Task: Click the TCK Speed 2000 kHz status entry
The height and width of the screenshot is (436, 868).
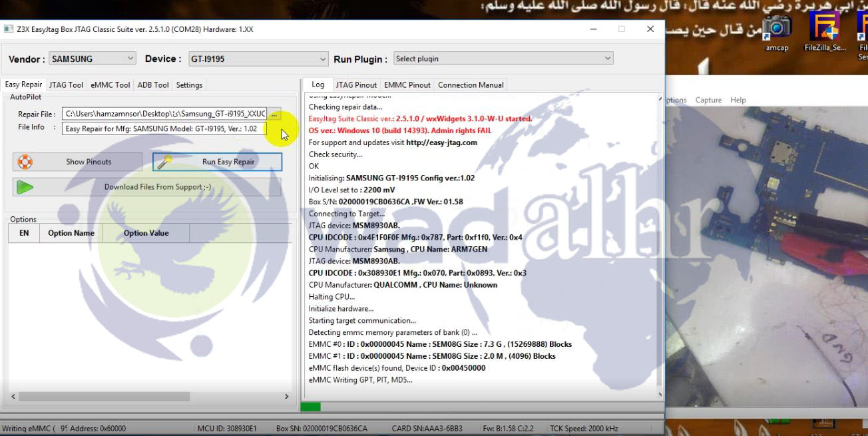Action: click(584, 429)
